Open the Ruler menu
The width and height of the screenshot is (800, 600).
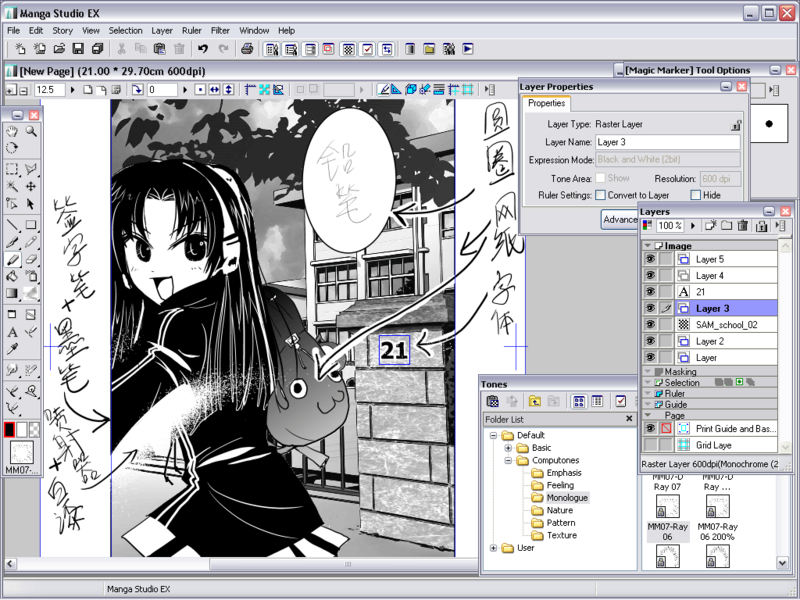click(191, 31)
